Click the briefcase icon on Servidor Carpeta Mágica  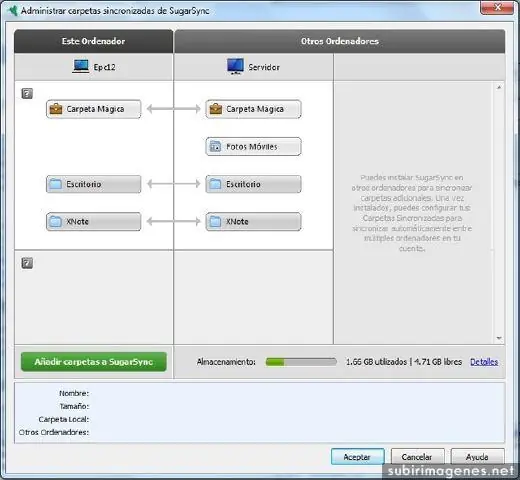tap(216, 109)
